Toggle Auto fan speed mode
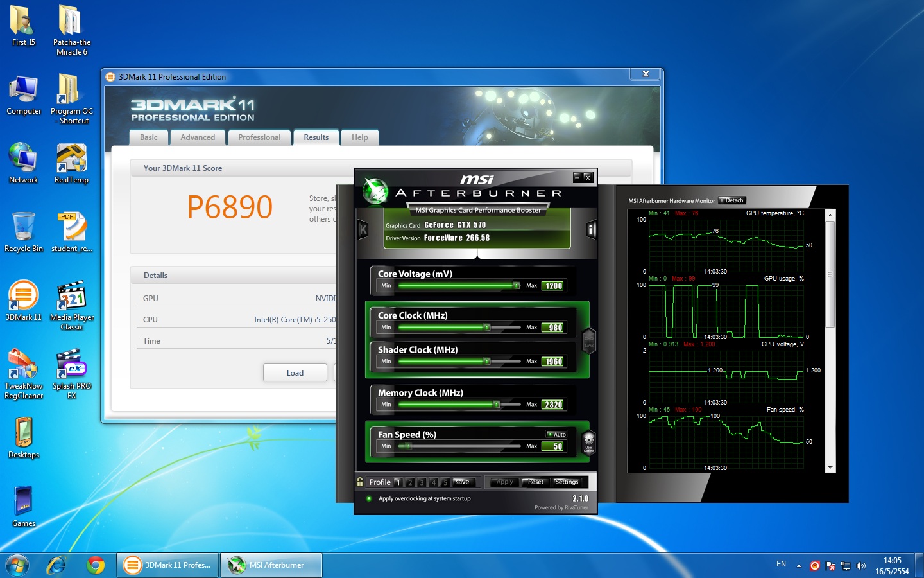The image size is (924, 578). 556,435
